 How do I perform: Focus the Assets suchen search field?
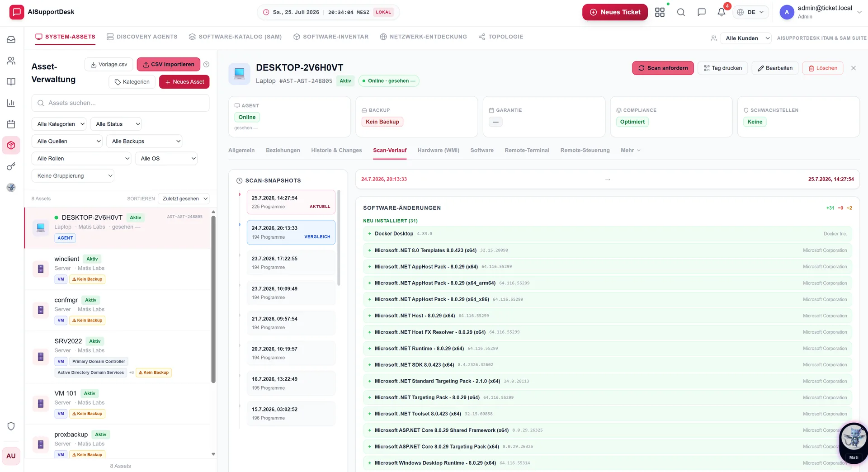point(120,103)
